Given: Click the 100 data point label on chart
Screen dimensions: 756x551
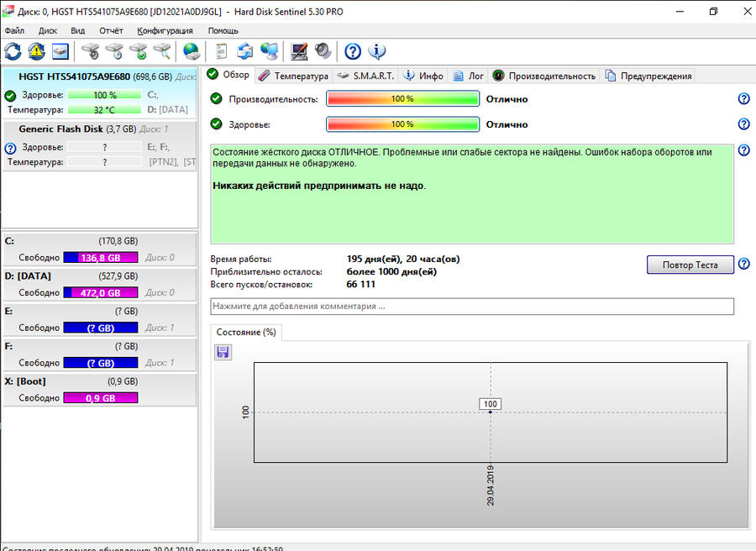Looking at the screenshot, I should (x=490, y=404).
